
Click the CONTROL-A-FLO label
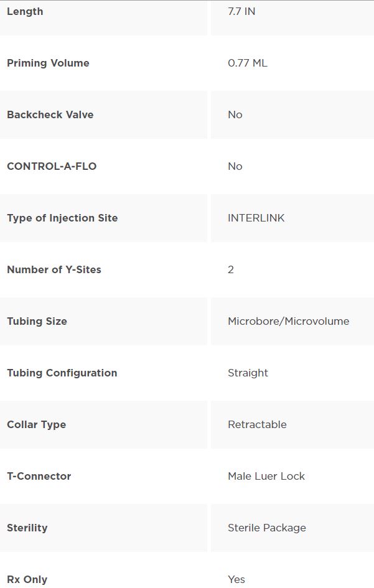pos(52,166)
